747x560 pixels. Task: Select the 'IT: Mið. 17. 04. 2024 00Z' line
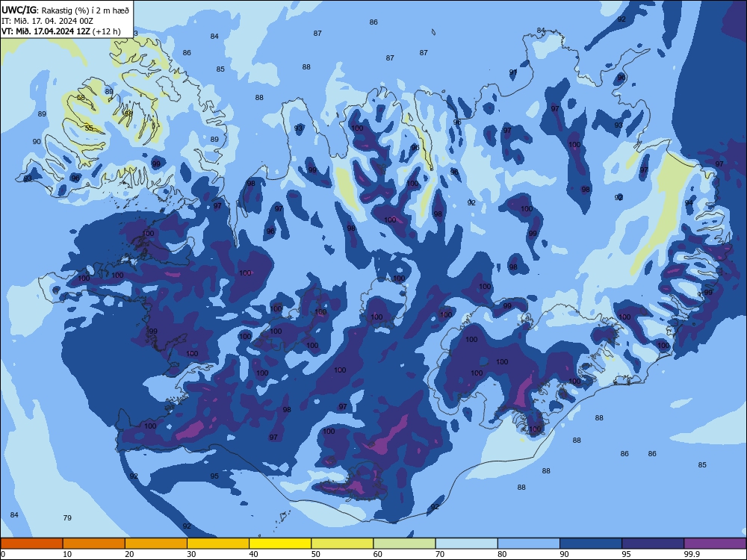[48, 21]
